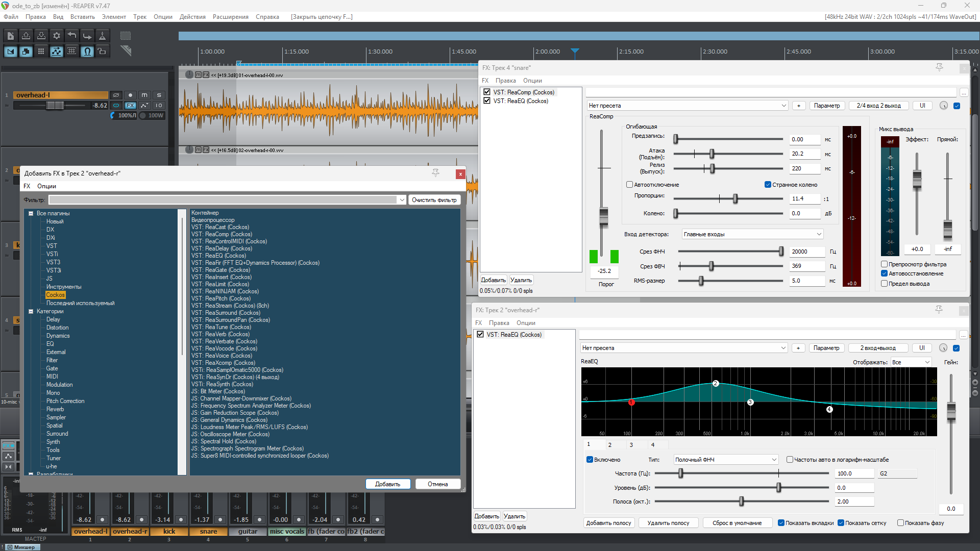Toggle the metronome icon in toolbar
The width and height of the screenshot is (980, 551).
coord(102,36)
